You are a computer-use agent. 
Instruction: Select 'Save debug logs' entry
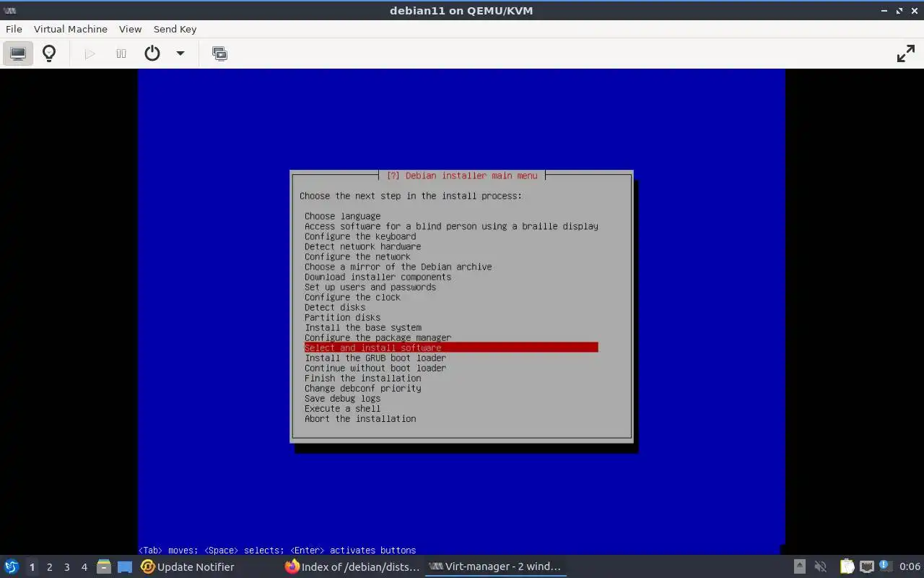point(342,398)
